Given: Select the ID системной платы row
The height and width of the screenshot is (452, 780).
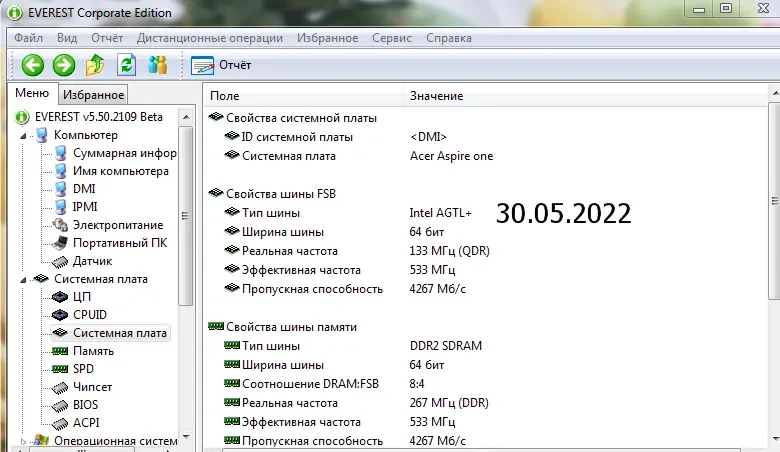Looking at the screenshot, I should pyautogui.click(x=297, y=137).
